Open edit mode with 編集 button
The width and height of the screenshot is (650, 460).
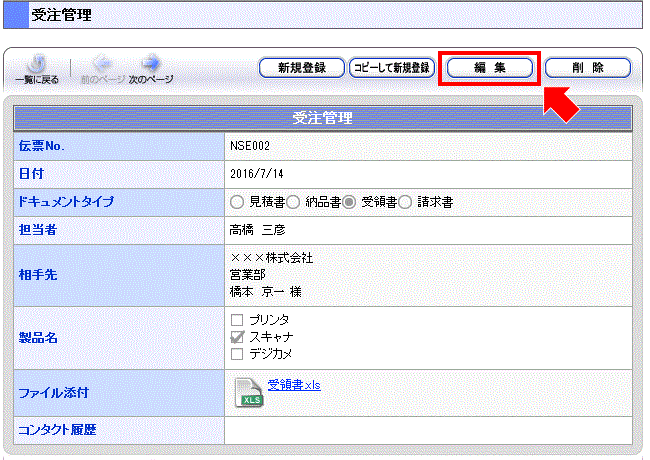[x=490, y=68]
